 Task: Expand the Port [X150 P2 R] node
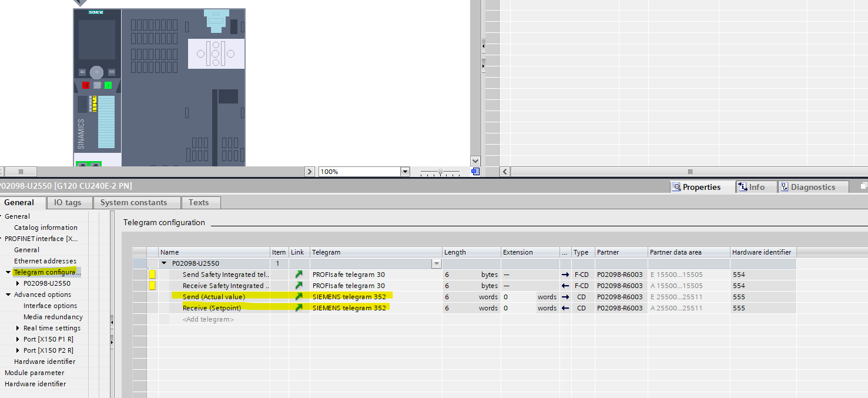18,350
